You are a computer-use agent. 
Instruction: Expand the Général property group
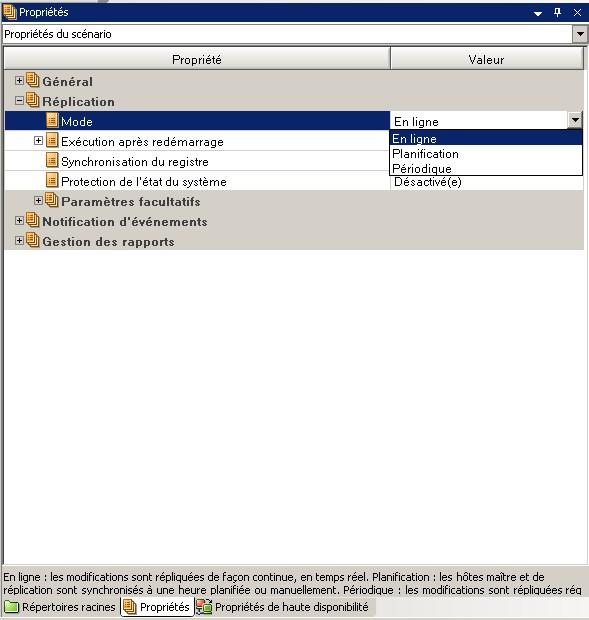[x=19, y=81]
